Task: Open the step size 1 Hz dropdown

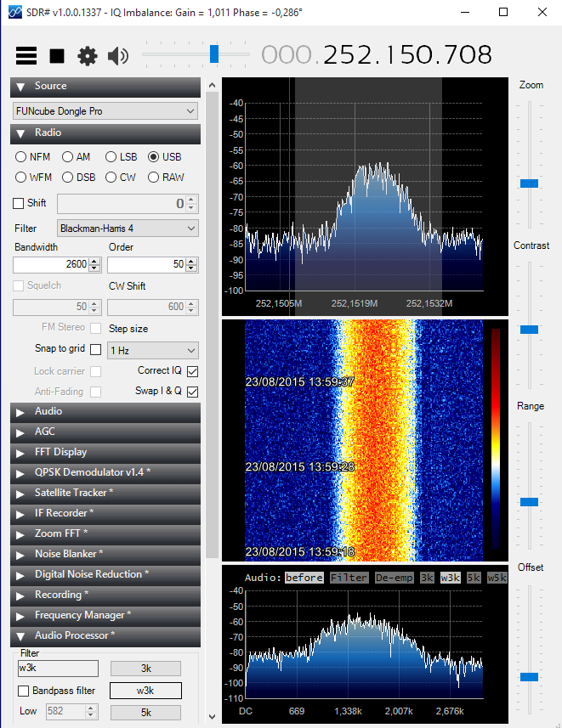Action: coord(153,350)
